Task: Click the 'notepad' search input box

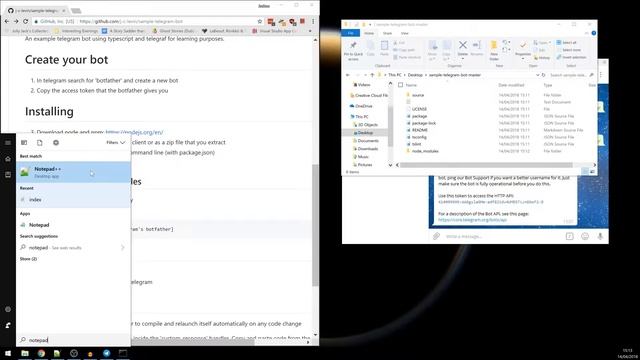Action: pos(73,340)
